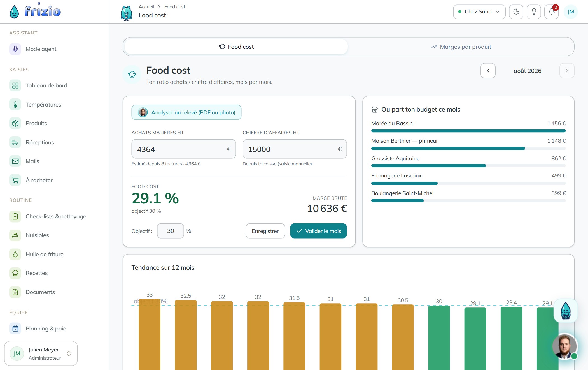Screen dimensions: 588x370
Task: Go to next month arrow
Action: [x=567, y=71]
